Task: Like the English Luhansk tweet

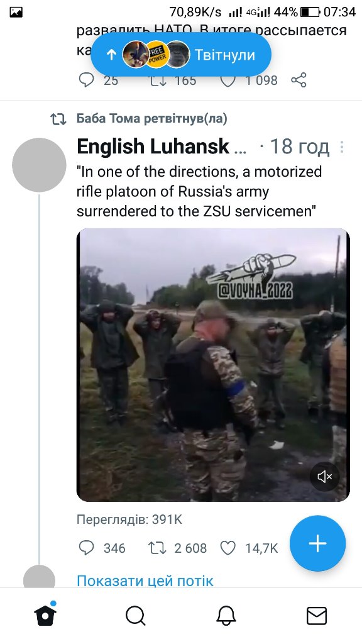Action: [228, 548]
